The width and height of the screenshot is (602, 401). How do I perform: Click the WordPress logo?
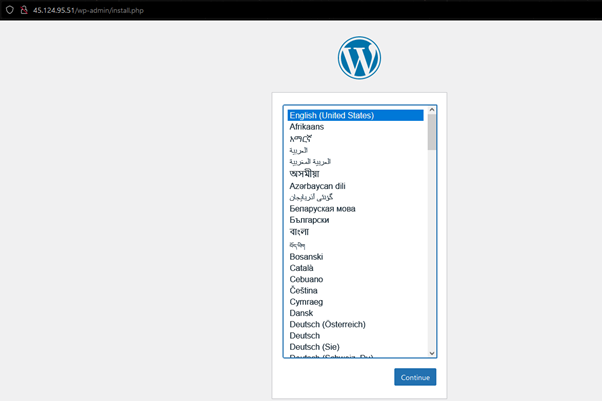(359, 58)
